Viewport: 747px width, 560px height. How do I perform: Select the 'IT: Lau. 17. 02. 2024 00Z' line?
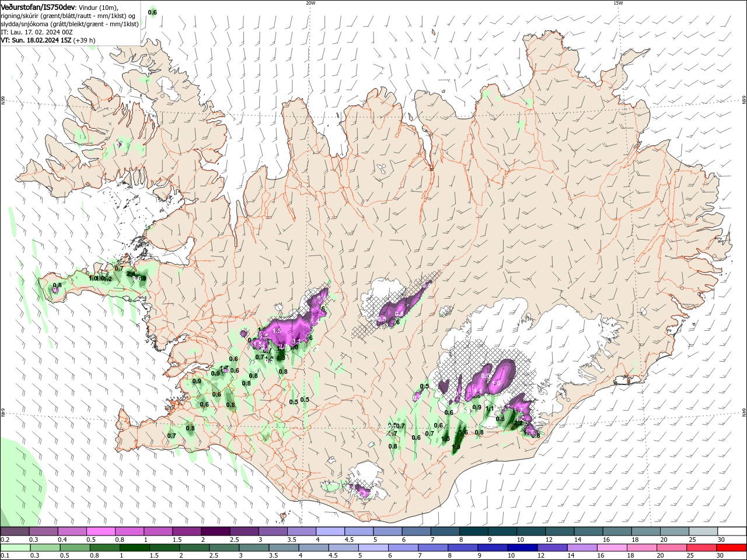point(36,32)
